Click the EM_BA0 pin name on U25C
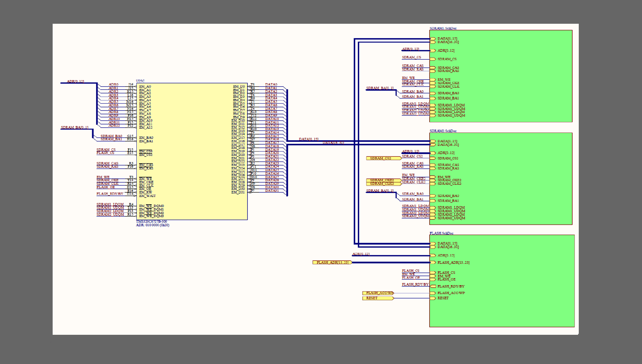 coord(146,138)
